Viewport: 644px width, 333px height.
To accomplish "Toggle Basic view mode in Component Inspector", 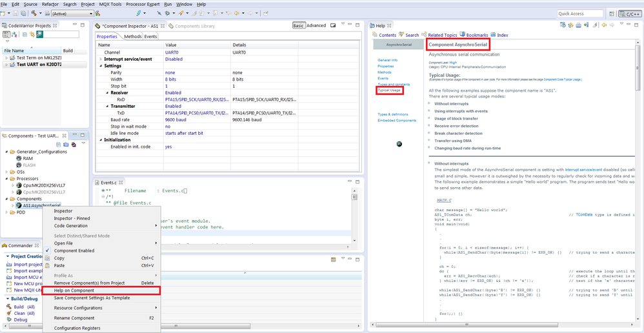I will (299, 25).
